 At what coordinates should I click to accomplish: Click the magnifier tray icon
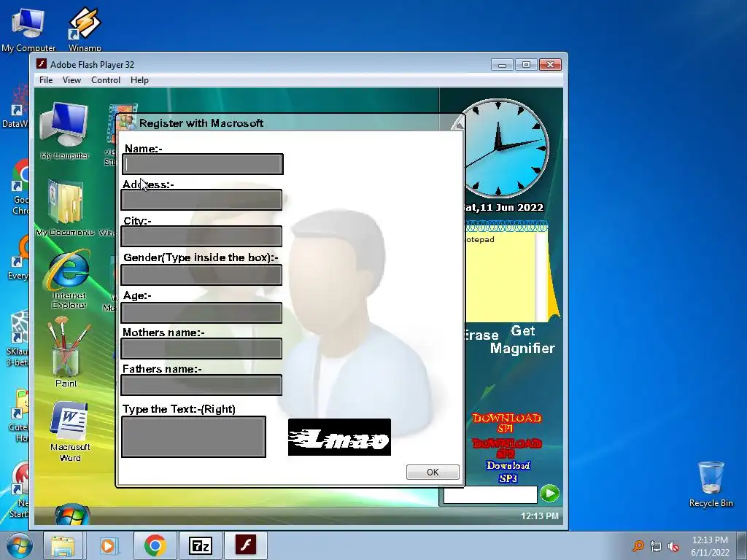point(638,546)
